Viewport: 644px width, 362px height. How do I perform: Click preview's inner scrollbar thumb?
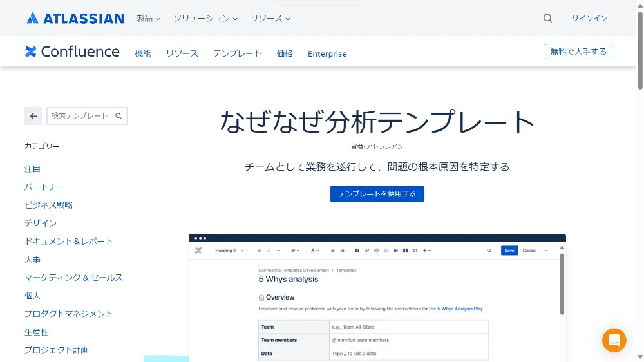pos(562,284)
